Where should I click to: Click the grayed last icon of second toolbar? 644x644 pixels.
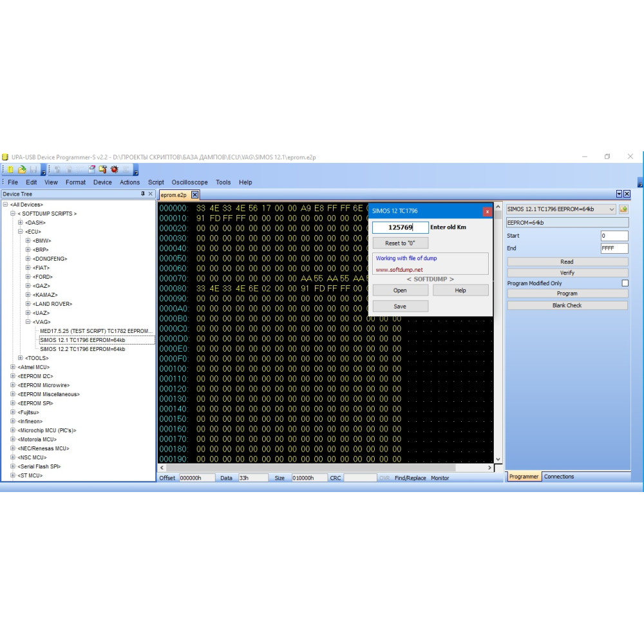(x=126, y=169)
